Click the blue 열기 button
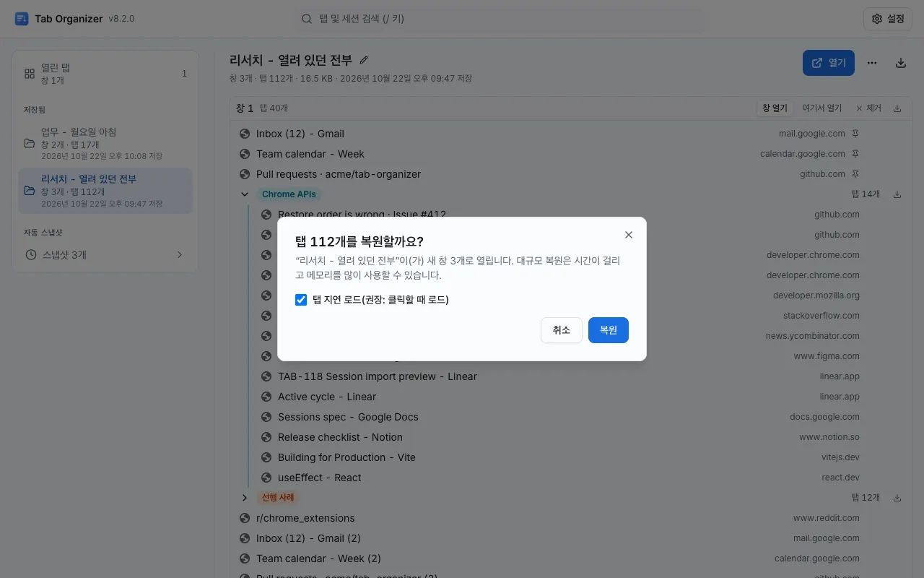The width and height of the screenshot is (924, 578). [x=829, y=63]
